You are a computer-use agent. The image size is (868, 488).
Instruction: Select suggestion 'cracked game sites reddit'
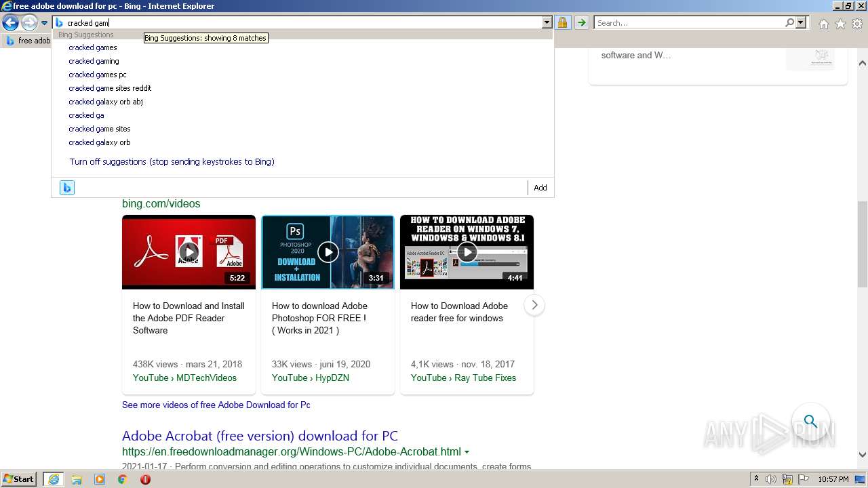click(x=110, y=88)
